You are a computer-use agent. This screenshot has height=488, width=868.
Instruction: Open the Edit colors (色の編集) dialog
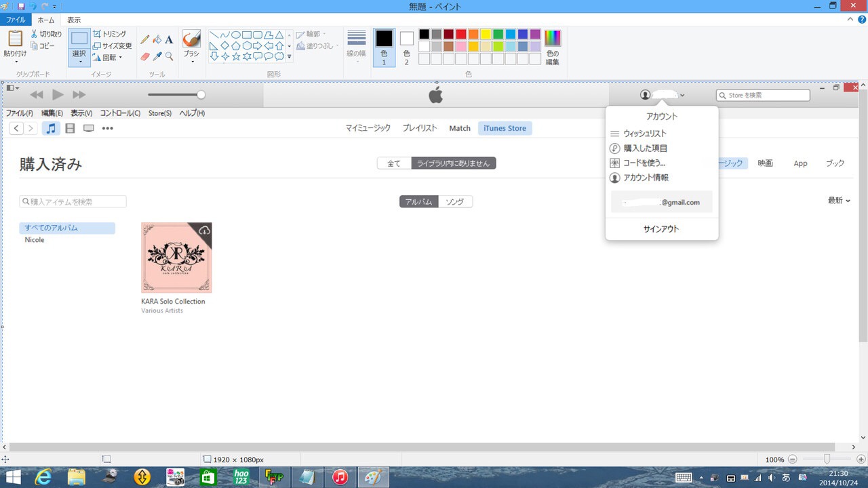tap(553, 47)
